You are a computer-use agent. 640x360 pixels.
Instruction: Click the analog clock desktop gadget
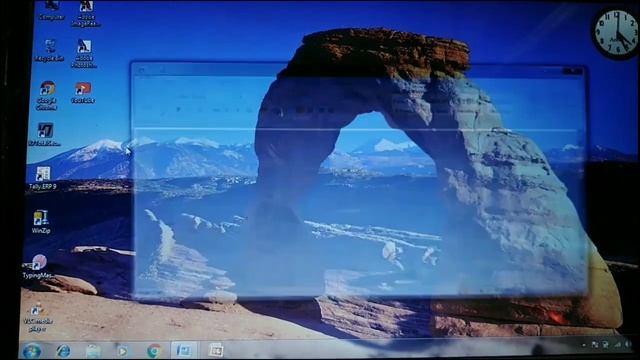tap(616, 34)
